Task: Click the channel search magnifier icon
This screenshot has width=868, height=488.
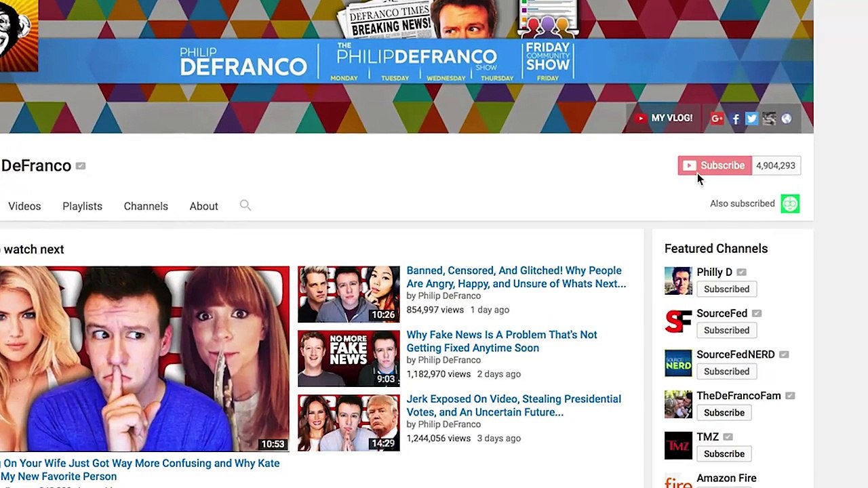Action: pyautogui.click(x=245, y=205)
